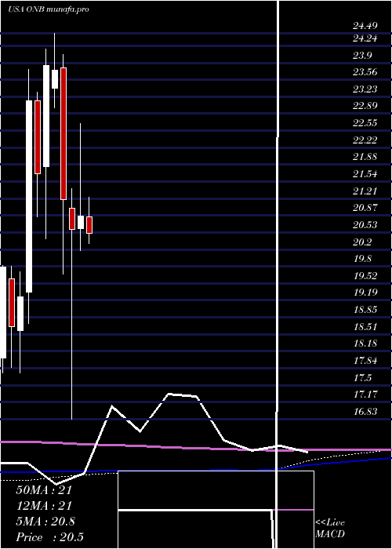The width and height of the screenshot is (392, 549).
Task: Click the 17.17 axis label
Action: [365, 394]
